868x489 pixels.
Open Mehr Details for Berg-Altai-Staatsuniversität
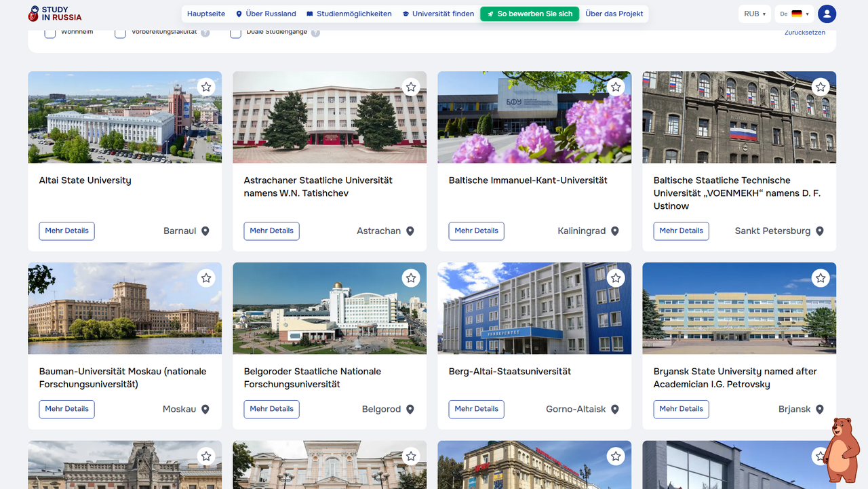pyautogui.click(x=477, y=410)
